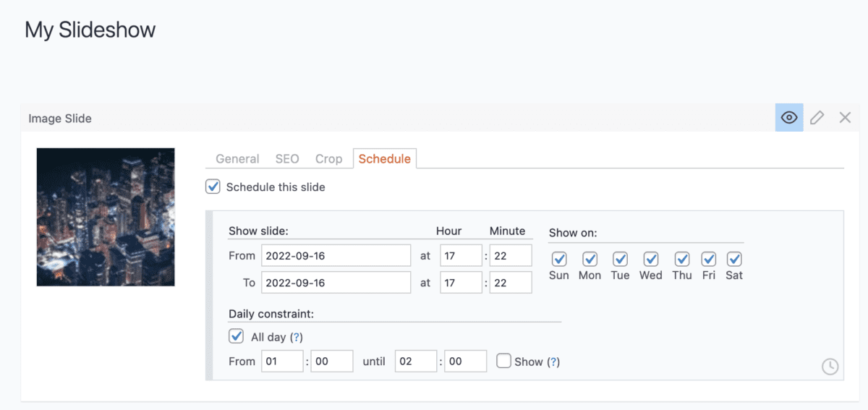Toggle the All day checkbox
The image size is (868, 410).
pos(236,336)
